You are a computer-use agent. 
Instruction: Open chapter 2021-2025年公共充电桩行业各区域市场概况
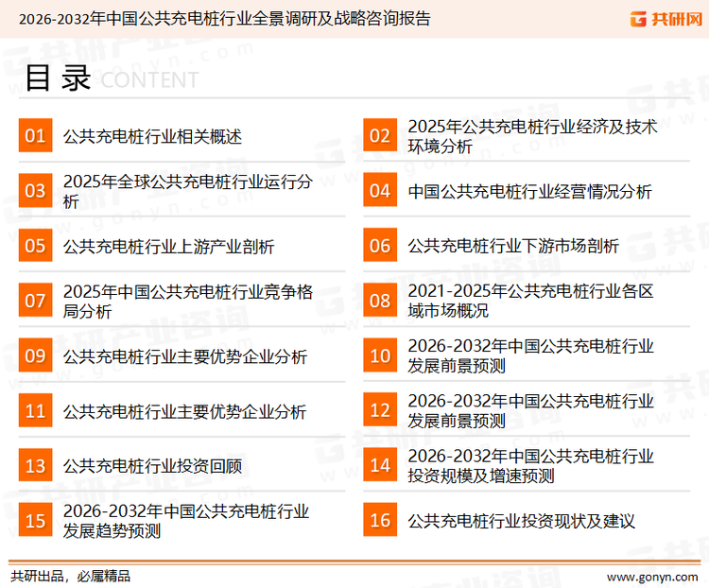(531, 301)
